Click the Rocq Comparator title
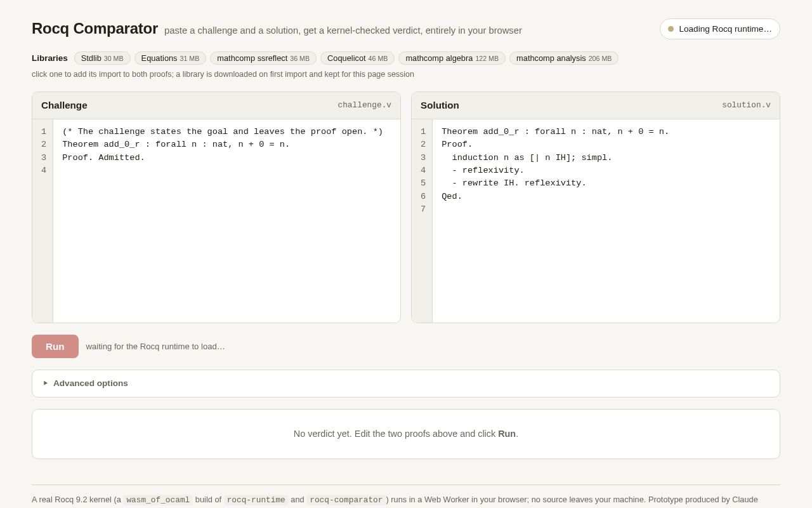This screenshot has width=812, height=508. pos(95,29)
